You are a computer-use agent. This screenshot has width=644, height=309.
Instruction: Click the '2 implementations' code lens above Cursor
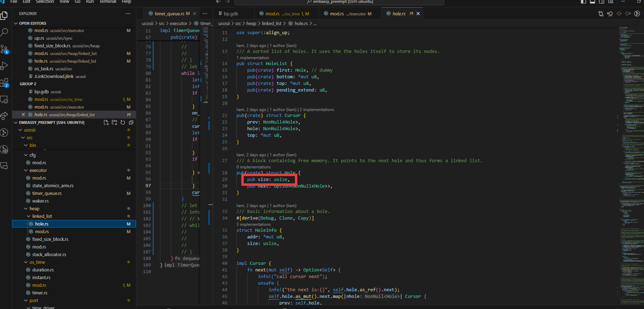pyautogui.click(x=317, y=110)
